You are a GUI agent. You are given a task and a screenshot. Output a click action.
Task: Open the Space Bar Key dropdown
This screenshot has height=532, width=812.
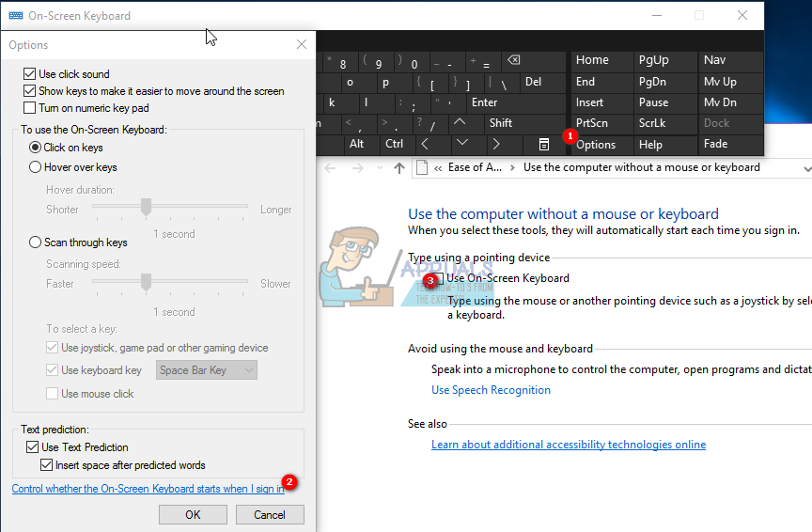[x=207, y=370]
